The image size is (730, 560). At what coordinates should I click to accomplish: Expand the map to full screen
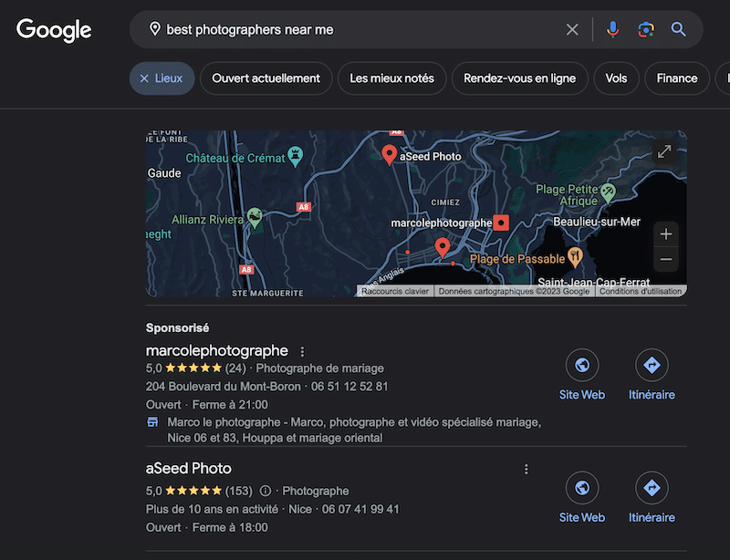pyautogui.click(x=664, y=151)
